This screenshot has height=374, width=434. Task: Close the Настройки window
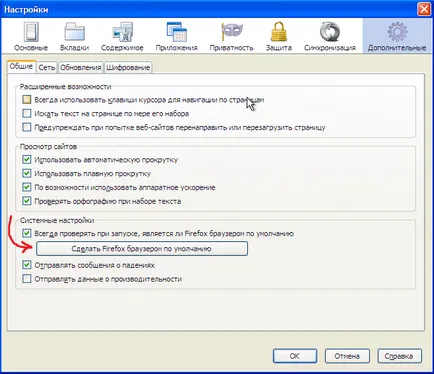(x=424, y=9)
